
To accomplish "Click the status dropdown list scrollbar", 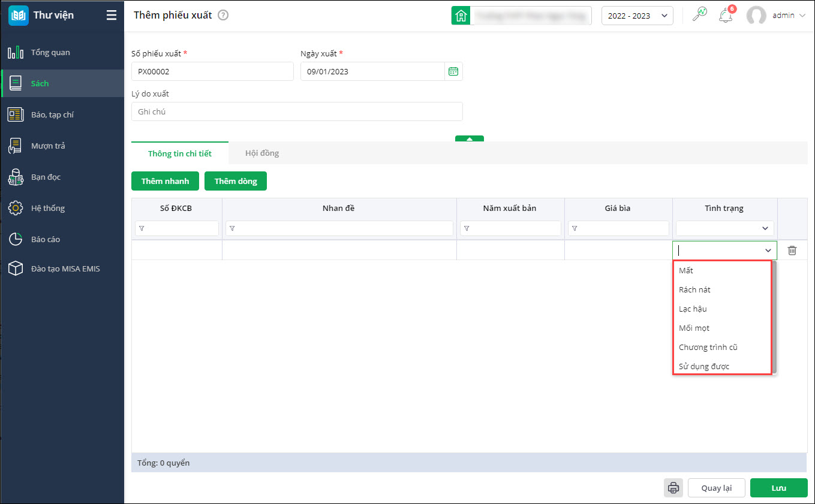I will coord(774,316).
